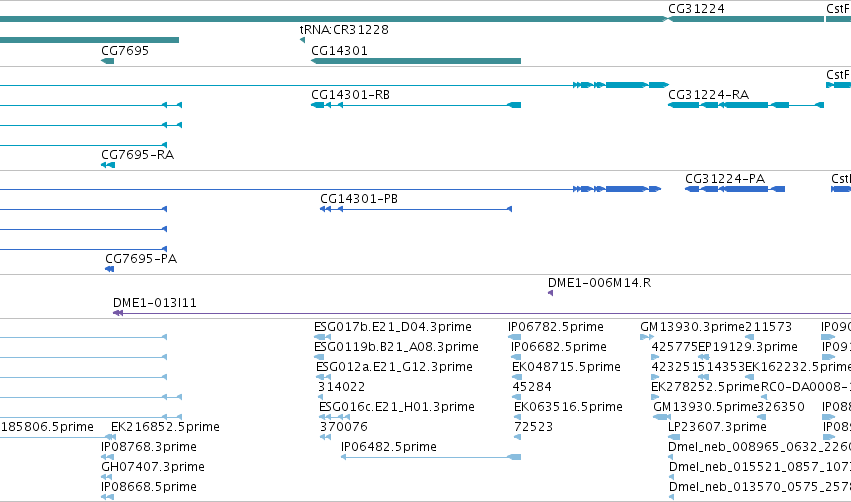Image resolution: width=851 pixels, height=502 pixels.
Task: Select ESG017b.E21_D04.3prime EST label
Action: click(x=393, y=327)
